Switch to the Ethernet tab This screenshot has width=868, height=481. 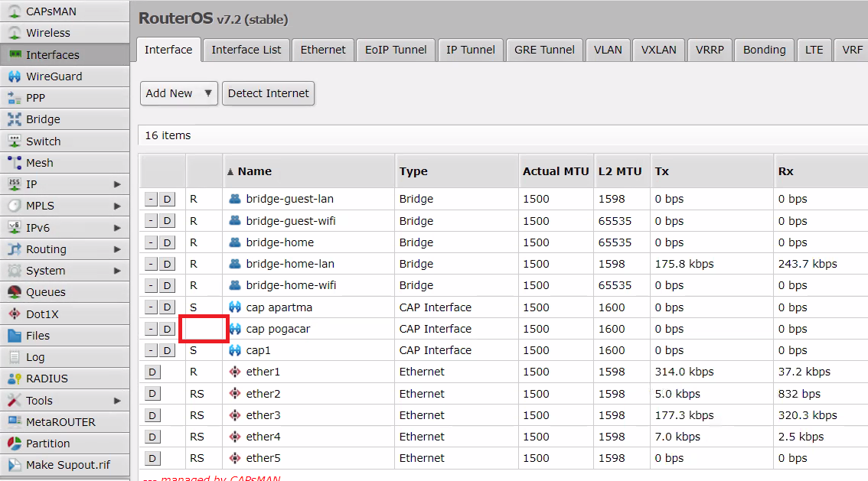[323, 50]
